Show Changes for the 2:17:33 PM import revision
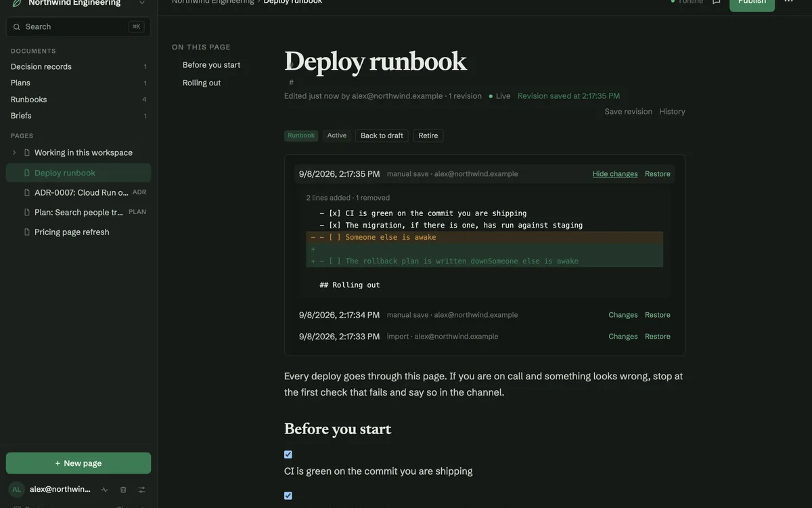The image size is (812, 508). click(x=623, y=337)
